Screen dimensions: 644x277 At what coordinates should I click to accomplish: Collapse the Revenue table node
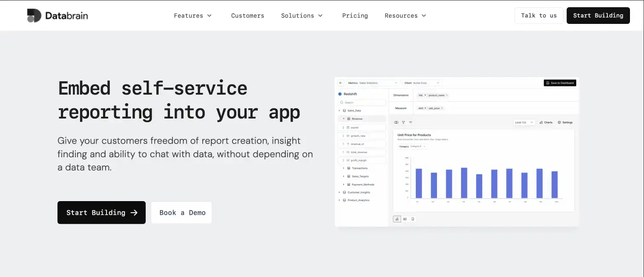(344, 118)
